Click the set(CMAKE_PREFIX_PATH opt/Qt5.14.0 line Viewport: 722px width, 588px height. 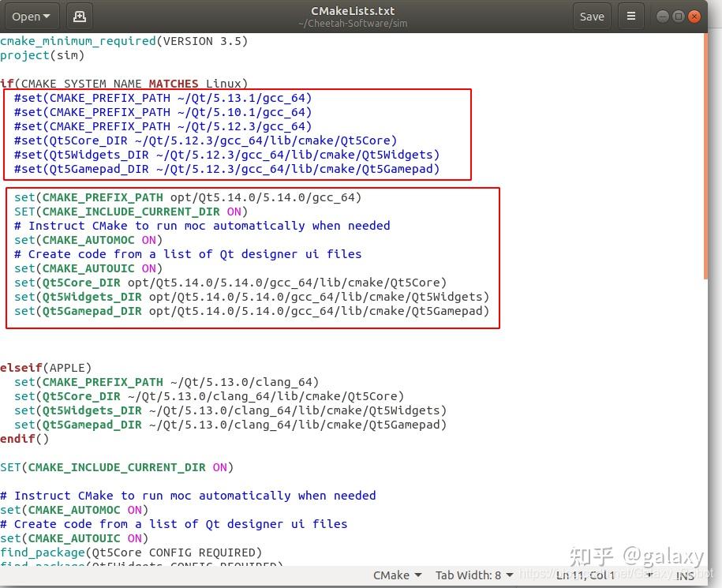click(x=188, y=197)
